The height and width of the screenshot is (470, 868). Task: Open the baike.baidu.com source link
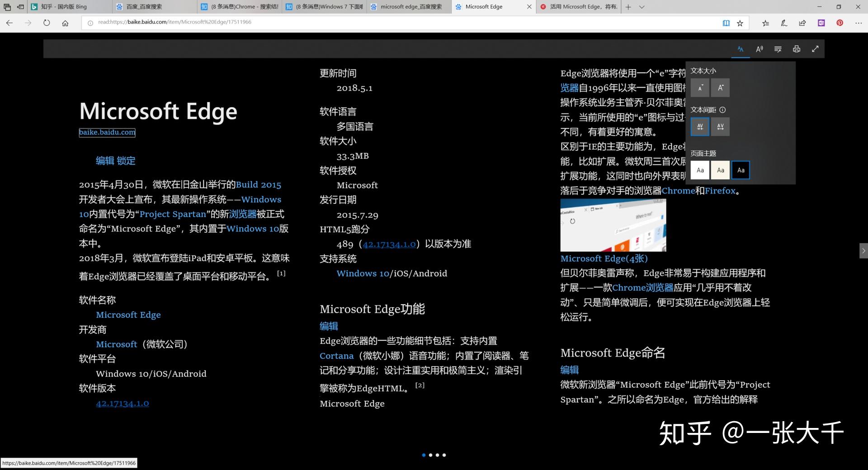pyautogui.click(x=107, y=132)
